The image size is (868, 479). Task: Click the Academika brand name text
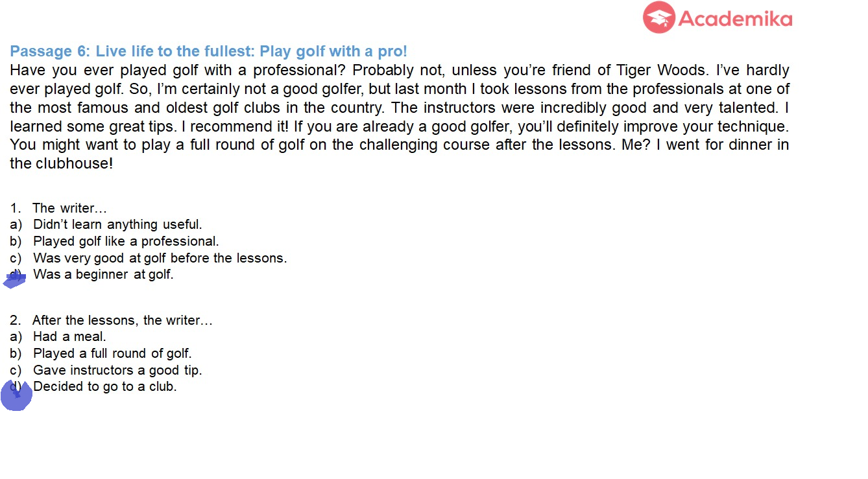click(736, 19)
